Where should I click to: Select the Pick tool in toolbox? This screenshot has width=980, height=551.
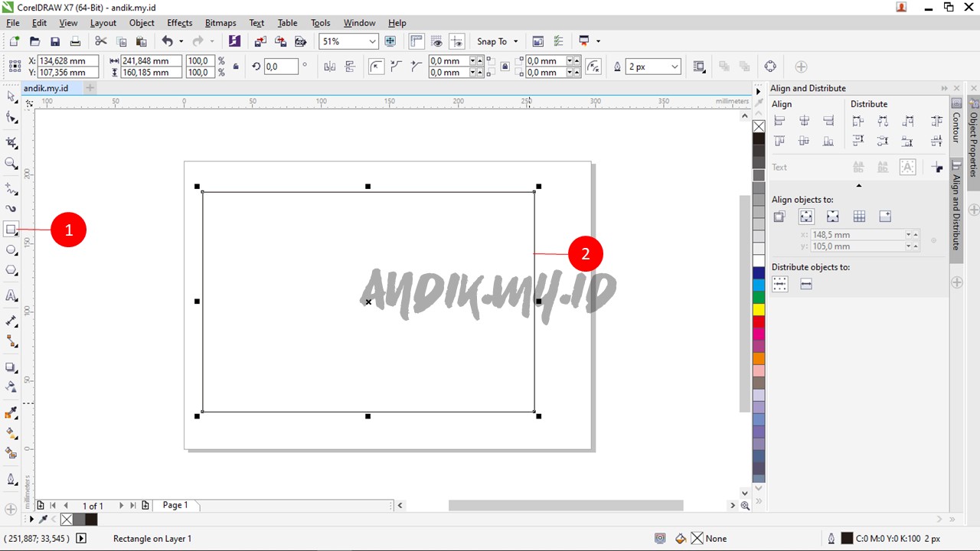(x=11, y=96)
